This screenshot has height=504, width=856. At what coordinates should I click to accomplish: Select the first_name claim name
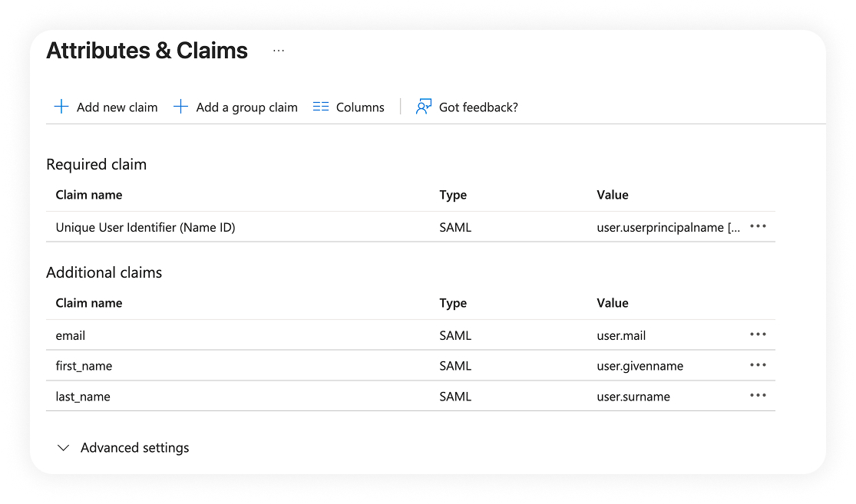tap(84, 367)
